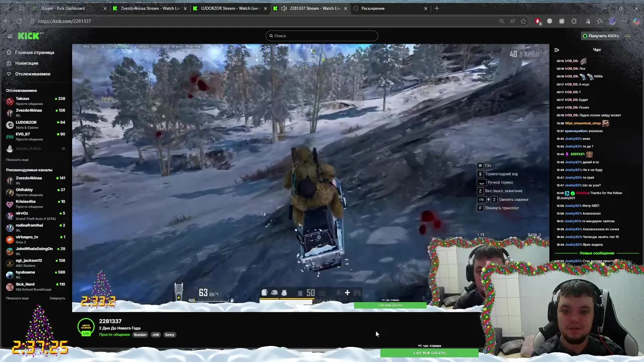Add page to favorites with the star icon
This screenshot has height=362, width=644.
[x=523, y=21]
